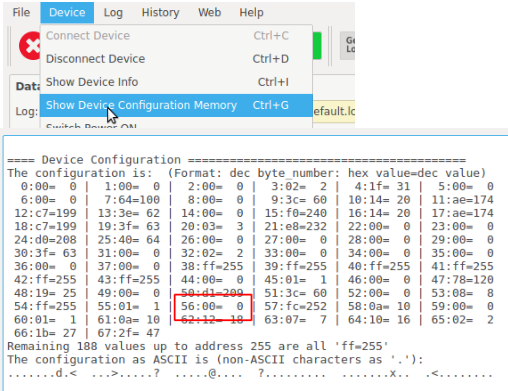The width and height of the screenshot is (508, 391).
Task: Click the 'Log:' label
Action: pos(27,111)
